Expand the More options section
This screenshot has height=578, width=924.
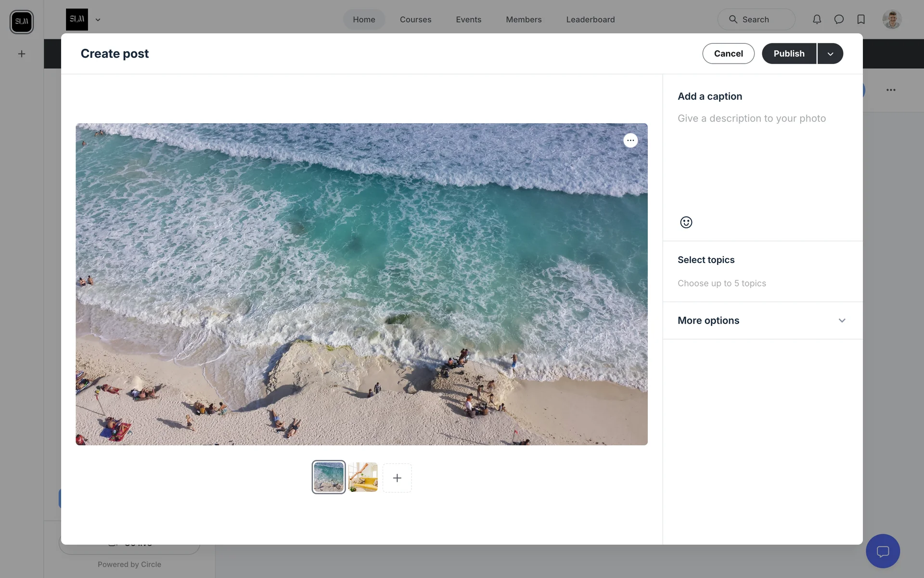pyautogui.click(x=762, y=320)
